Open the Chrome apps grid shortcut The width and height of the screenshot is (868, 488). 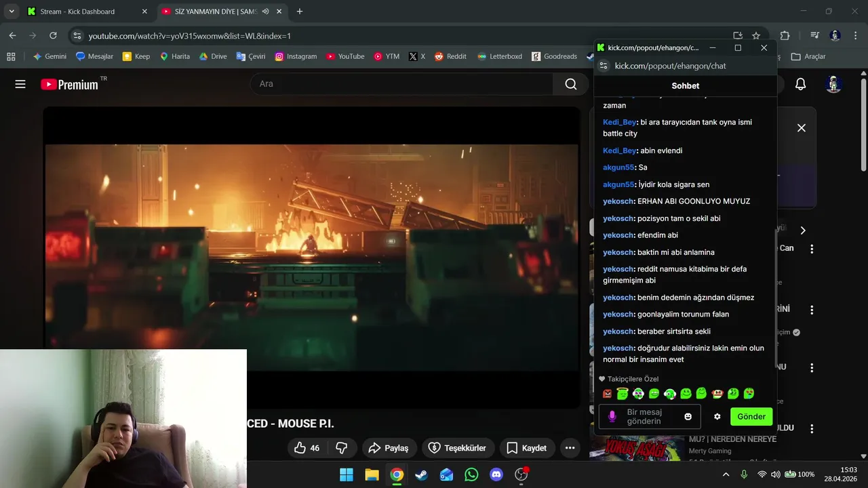pyautogui.click(x=11, y=57)
